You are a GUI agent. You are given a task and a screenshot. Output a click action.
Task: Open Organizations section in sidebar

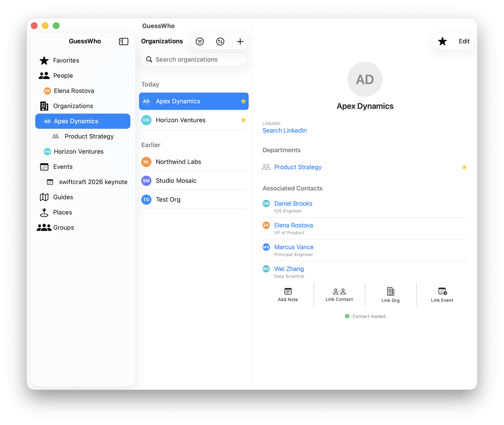coord(83,106)
